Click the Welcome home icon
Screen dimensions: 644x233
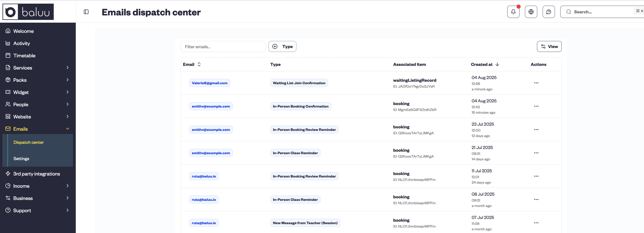point(8,31)
